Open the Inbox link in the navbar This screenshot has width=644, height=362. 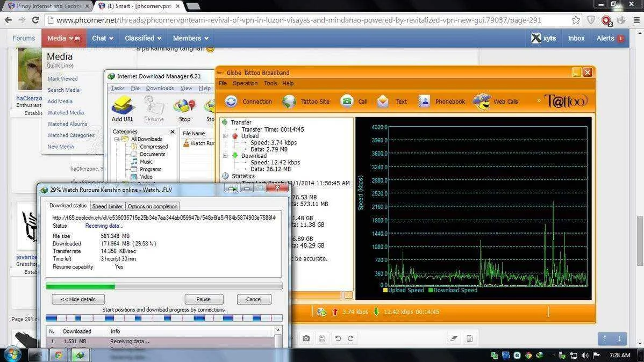pyautogui.click(x=576, y=38)
